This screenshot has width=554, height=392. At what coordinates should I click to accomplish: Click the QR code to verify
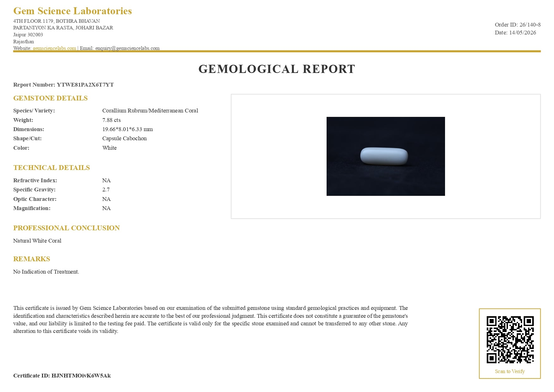click(510, 340)
